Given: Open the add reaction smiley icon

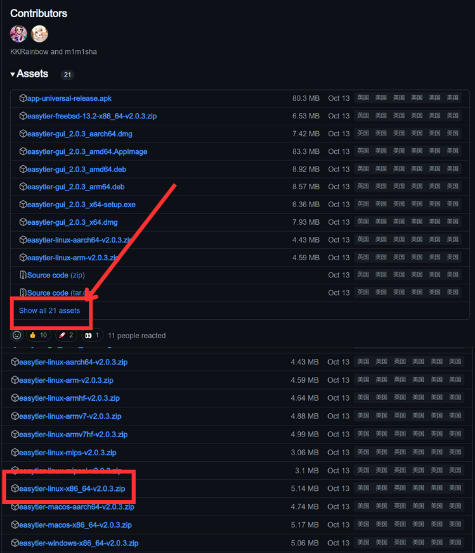Looking at the screenshot, I should coord(17,335).
